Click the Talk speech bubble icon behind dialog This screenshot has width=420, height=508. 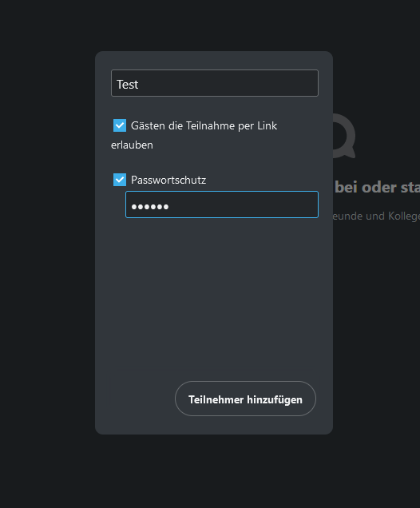point(344,136)
